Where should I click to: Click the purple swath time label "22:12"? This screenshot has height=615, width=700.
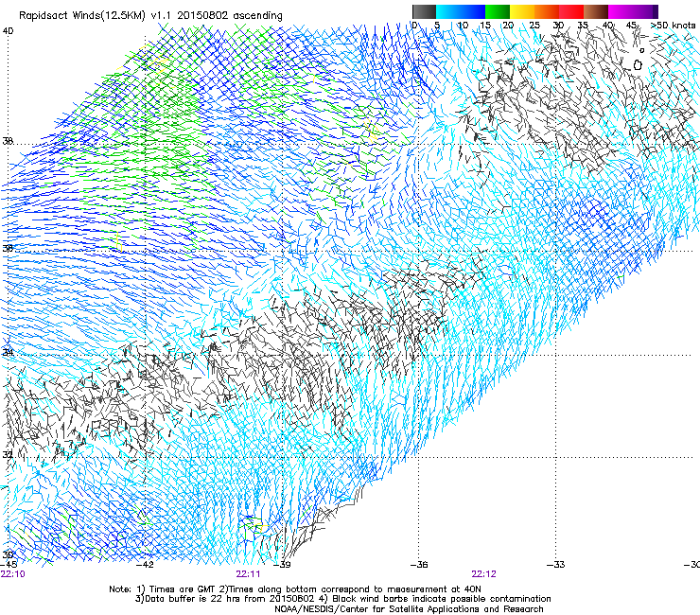point(484,574)
